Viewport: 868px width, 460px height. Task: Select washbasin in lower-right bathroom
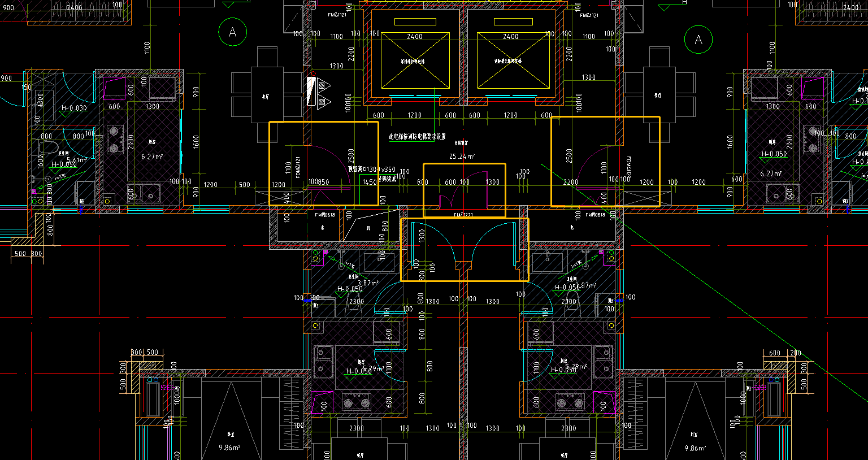pos(547,262)
